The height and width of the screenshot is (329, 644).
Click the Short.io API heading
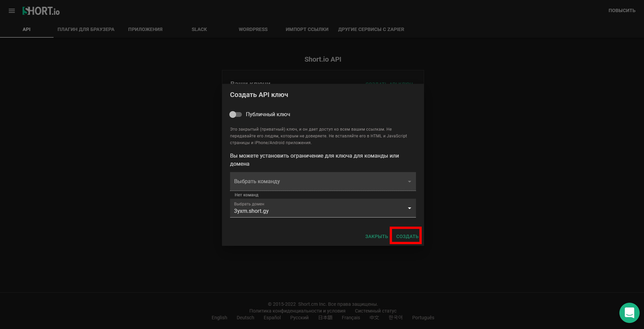(323, 59)
